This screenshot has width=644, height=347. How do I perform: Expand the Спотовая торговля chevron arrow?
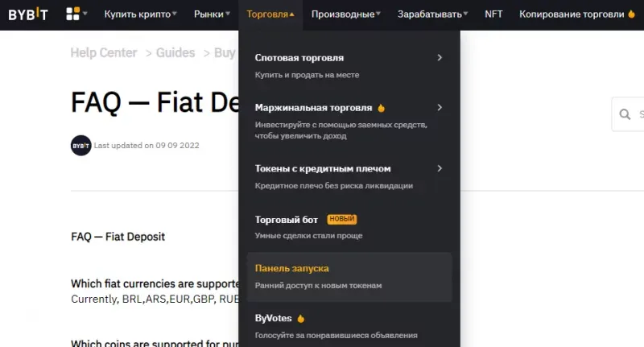tap(440, 57)
